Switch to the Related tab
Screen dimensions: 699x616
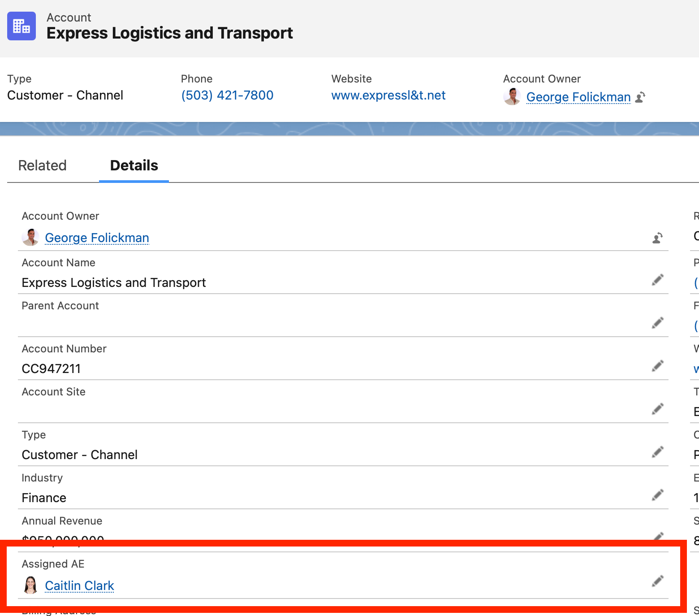click(42, 165)
